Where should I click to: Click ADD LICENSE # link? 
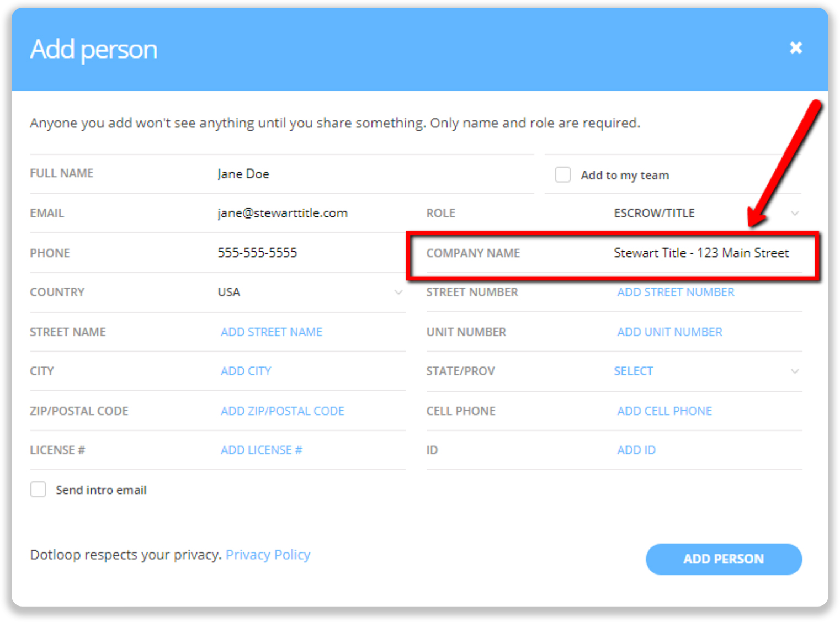[x=261, y=450]
